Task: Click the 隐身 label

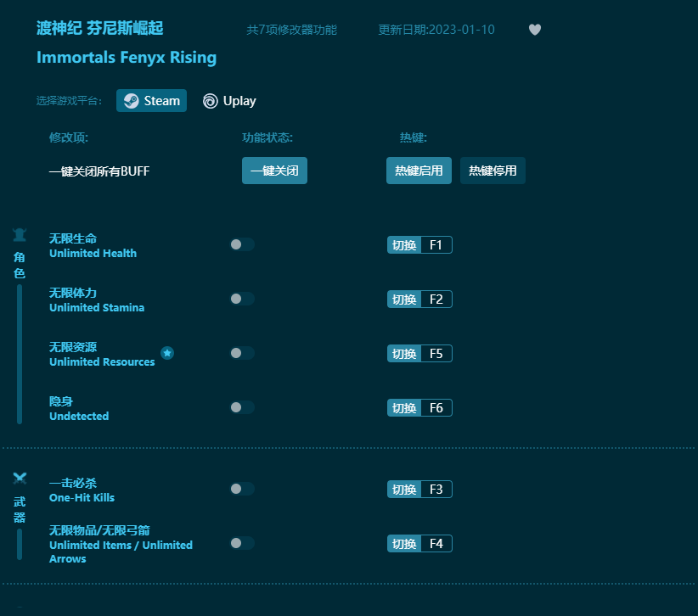Action: (x=61, y=401)
